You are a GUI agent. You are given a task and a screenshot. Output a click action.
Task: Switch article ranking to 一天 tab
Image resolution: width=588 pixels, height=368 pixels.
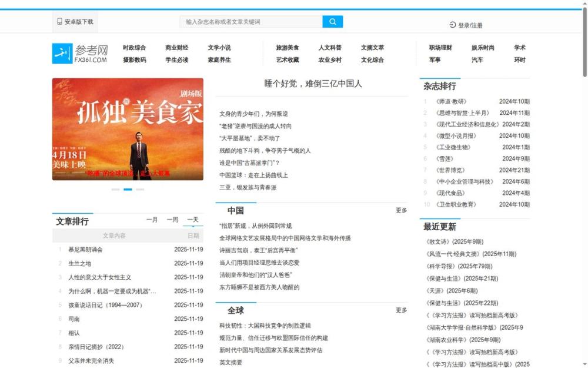193,220
